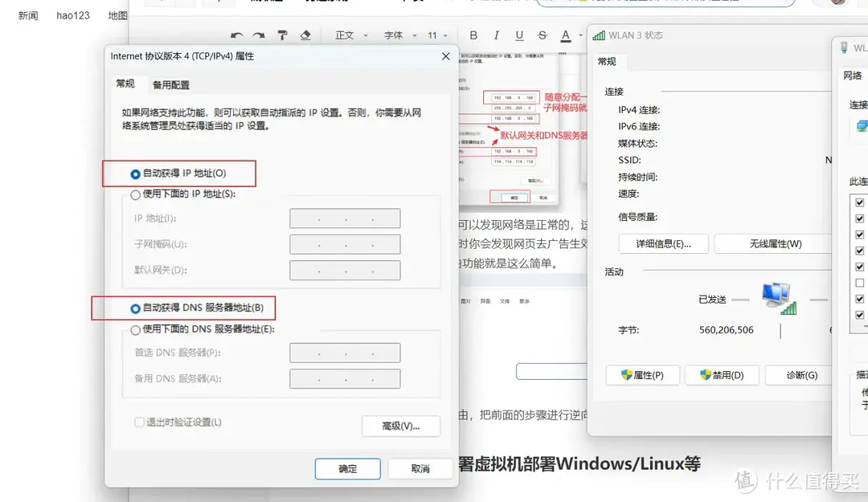
Task: Clear formatting with the eraser icon
Action: (x=305, y=35)
